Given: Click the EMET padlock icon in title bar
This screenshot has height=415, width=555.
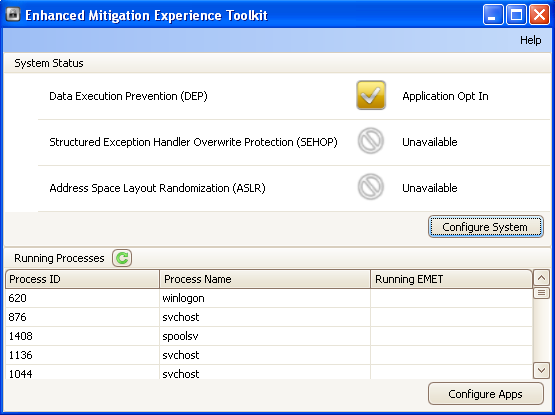Looking at the screenshot, I should click(x=13, y=15).
